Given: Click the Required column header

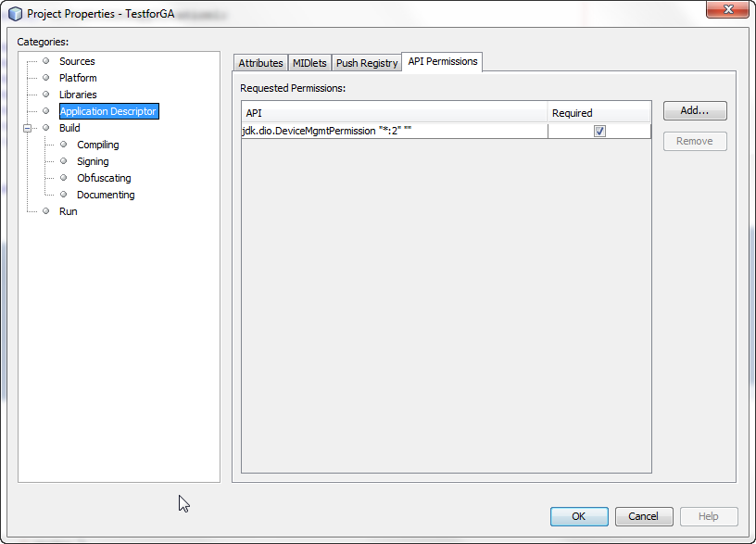Looking at the screenshot, I should [x=598, y=113].
